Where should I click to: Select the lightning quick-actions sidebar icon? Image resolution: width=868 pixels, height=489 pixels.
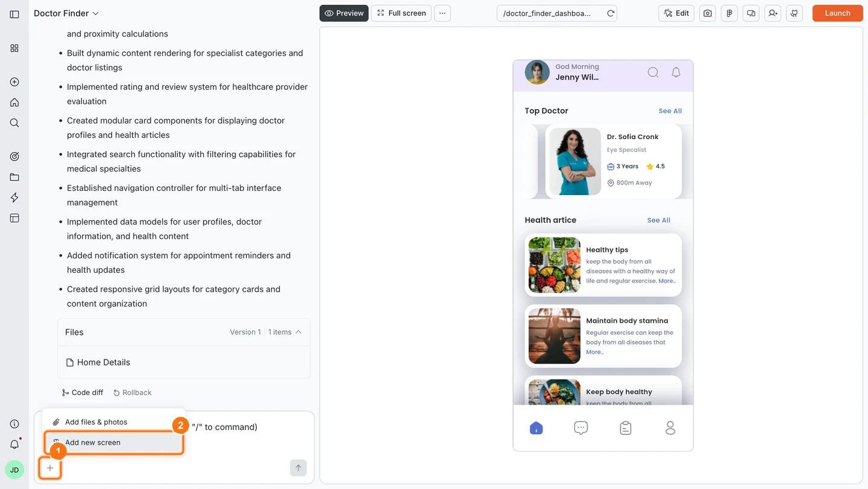pos(14,197)
